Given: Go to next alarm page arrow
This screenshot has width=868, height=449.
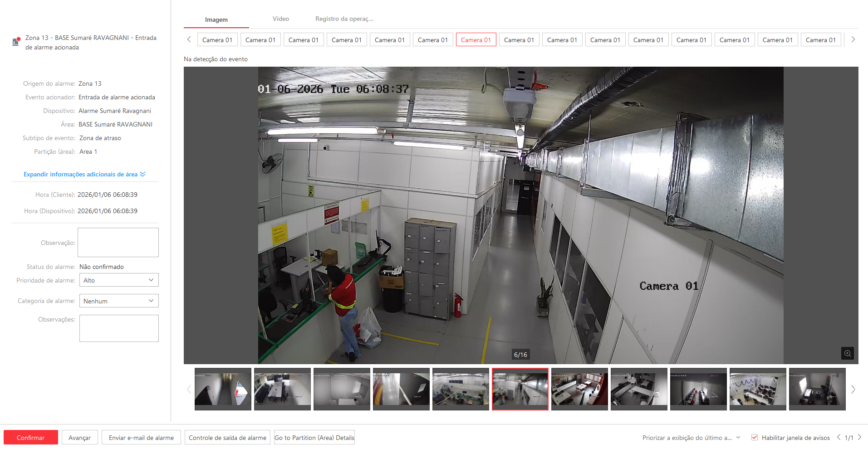Looking at the screenshot, I should 859,437.
